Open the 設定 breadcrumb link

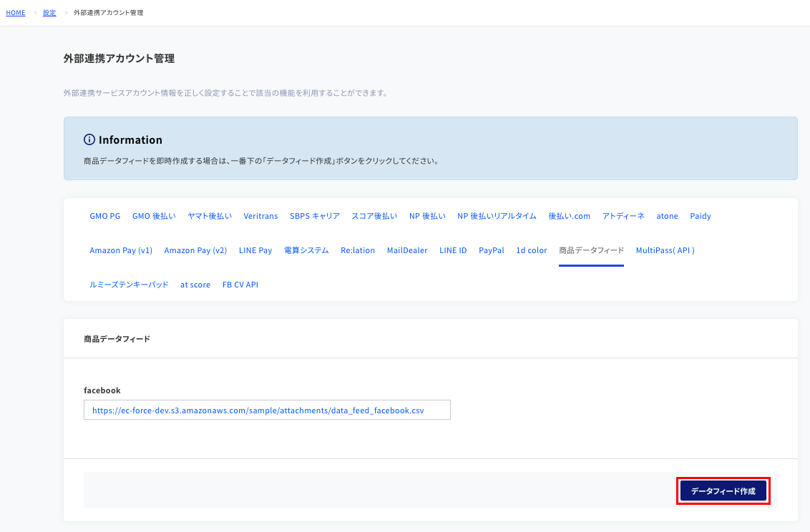[49, 13]
